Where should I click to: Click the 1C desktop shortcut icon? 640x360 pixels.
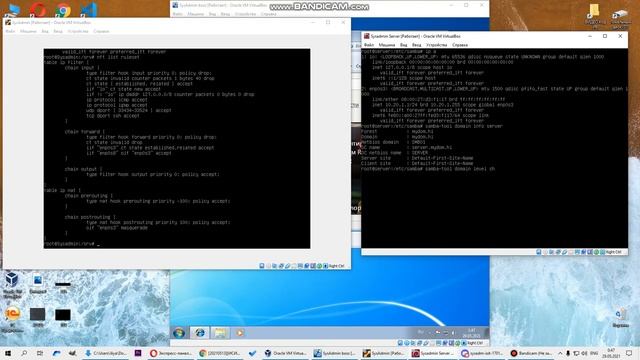(12, 314)
